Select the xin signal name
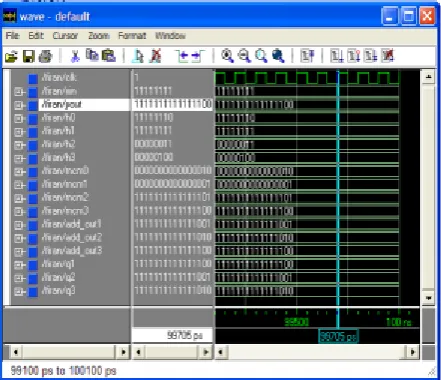 (59, 91)
